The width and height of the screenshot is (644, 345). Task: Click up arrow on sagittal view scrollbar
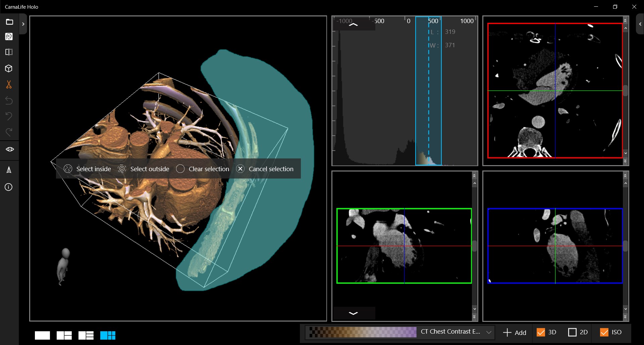(x=625, y=184)
